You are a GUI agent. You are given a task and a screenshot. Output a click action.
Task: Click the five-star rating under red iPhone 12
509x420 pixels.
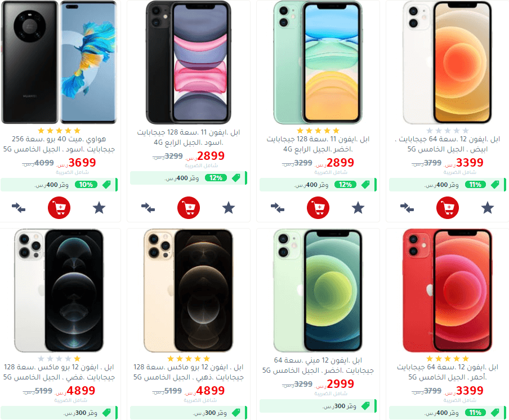point(448,359)
